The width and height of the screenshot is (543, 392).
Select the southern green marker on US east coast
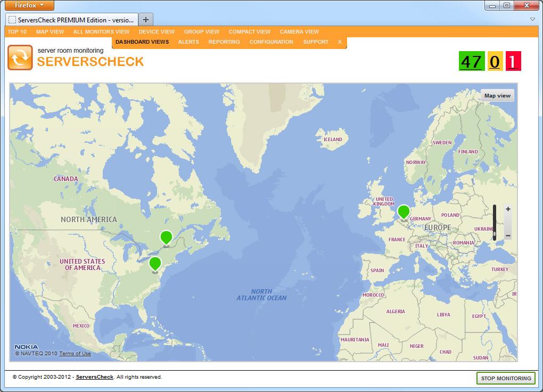[x=155, y=265]
